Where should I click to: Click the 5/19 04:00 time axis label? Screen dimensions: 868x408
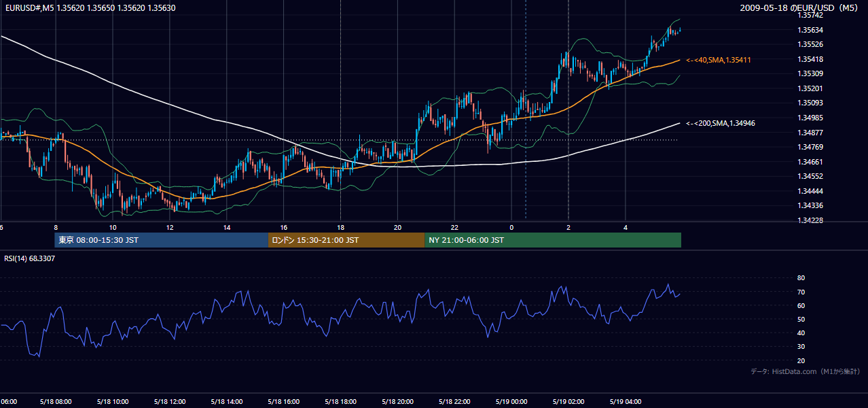click(x=626, y=402)
